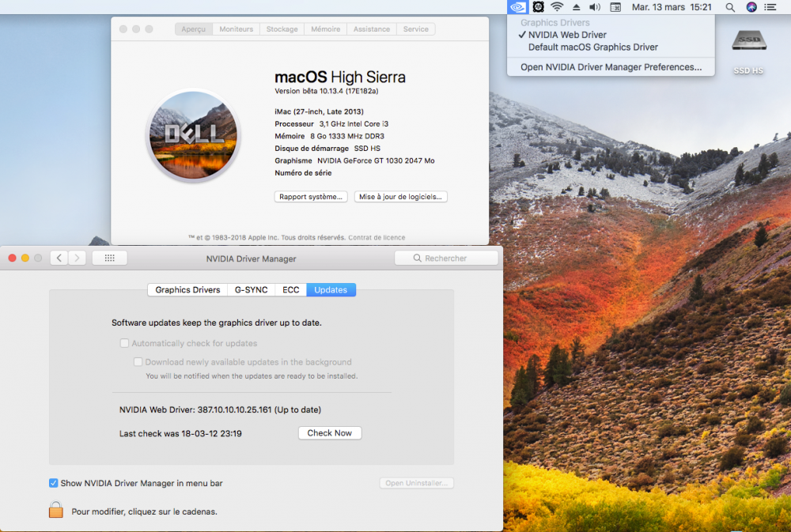Open the Moniteurs tab
Viewport: 791px width, 532px height.
[236, 29]
